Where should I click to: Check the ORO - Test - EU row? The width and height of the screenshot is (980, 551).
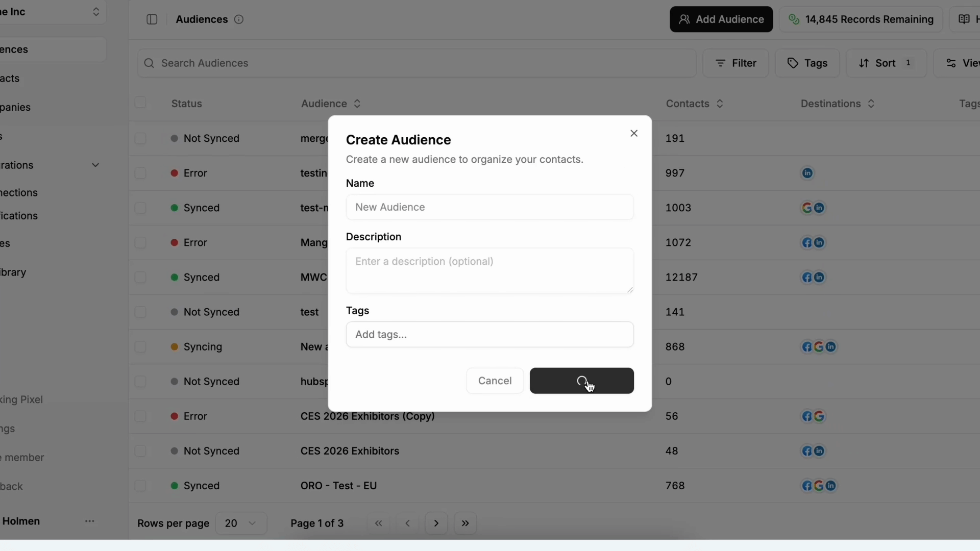click(140, 486)
